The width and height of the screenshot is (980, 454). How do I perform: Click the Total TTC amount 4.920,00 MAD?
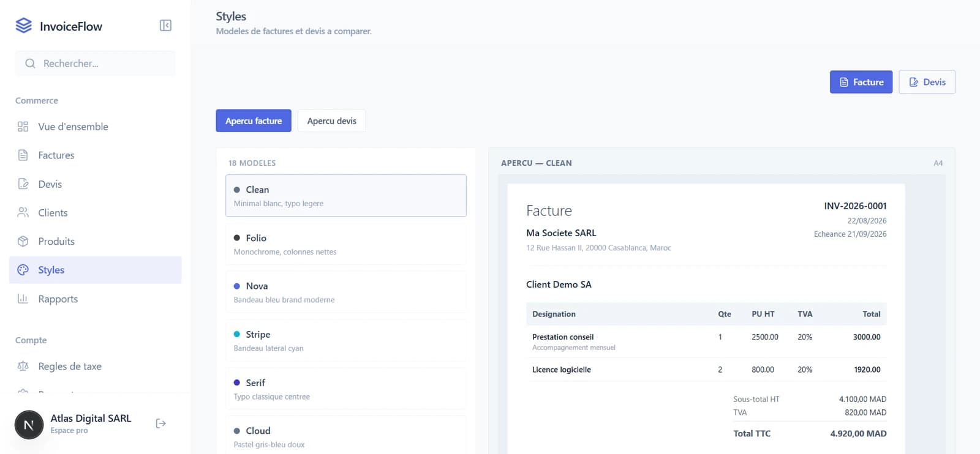tap(858, 434)
